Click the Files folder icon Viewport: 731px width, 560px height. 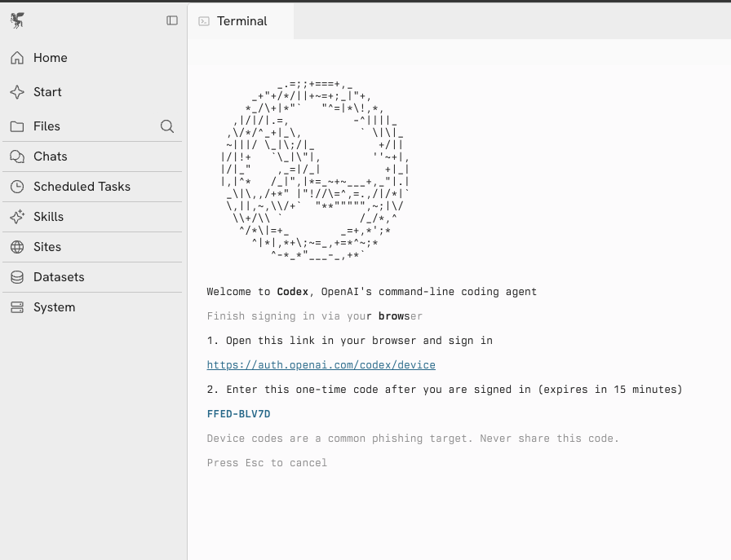click(17, 126)
